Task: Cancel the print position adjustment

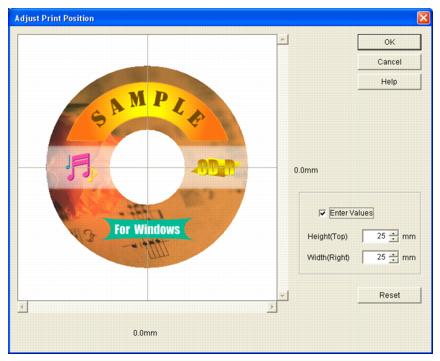Action: [389, 62]
